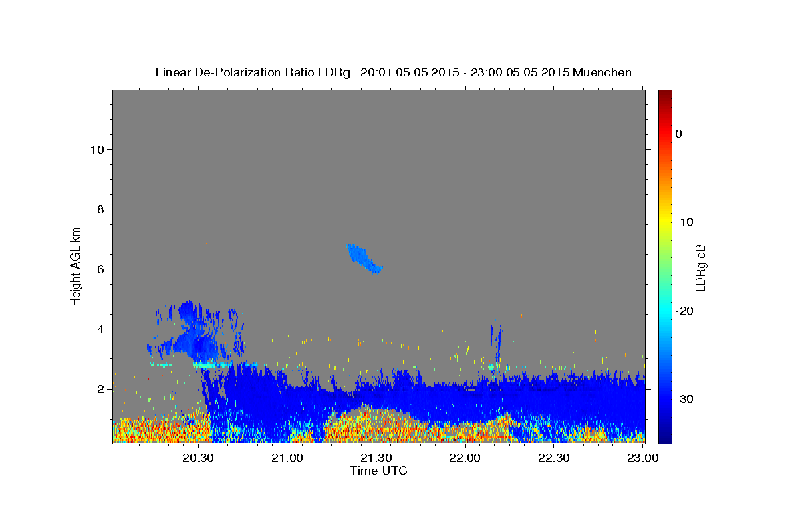Screen dimensions: 798x532
Task: Click the 'Time UTC' x-axis label
Action: coord(378,471)
